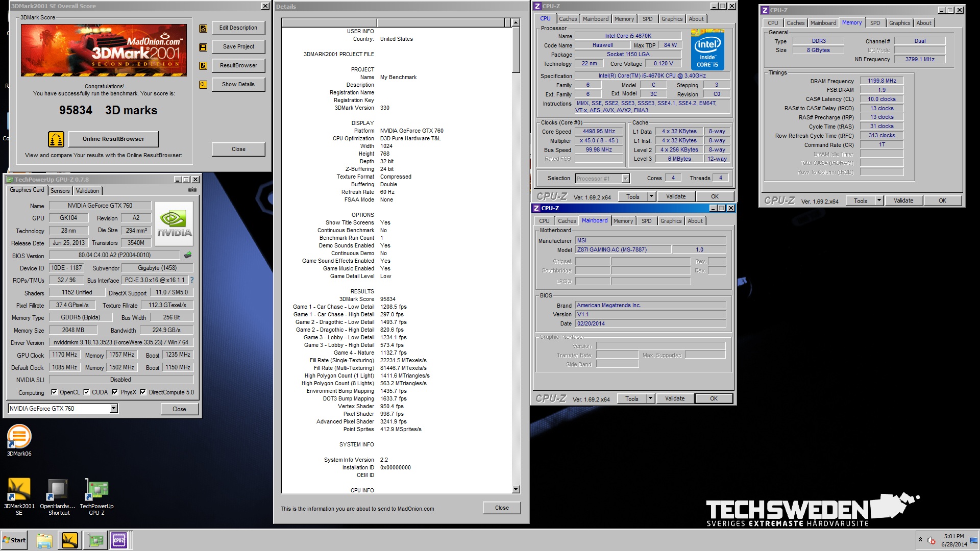Click the Online ResultBrowser button
This screenshot has width=980, height=551.
[113, 139]
